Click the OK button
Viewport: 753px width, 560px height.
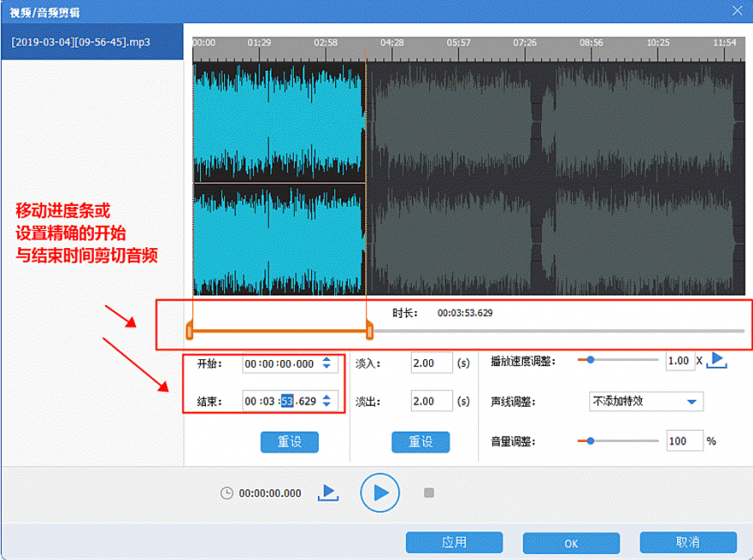(571, 543)
